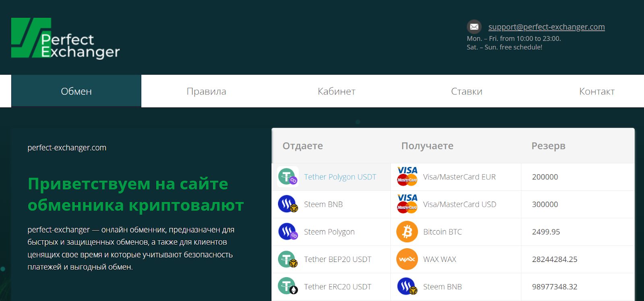This screenshot has width=644, height=301.
Task: Click the Mon. – Fri. working hours text
Action: (514, 39)
